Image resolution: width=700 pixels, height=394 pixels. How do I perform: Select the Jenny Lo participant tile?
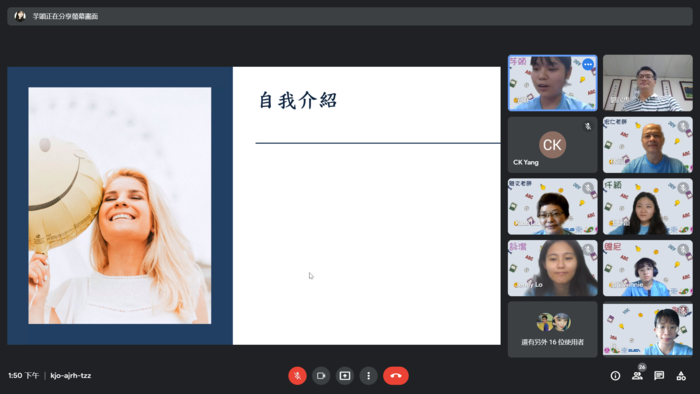coord(553,268)
